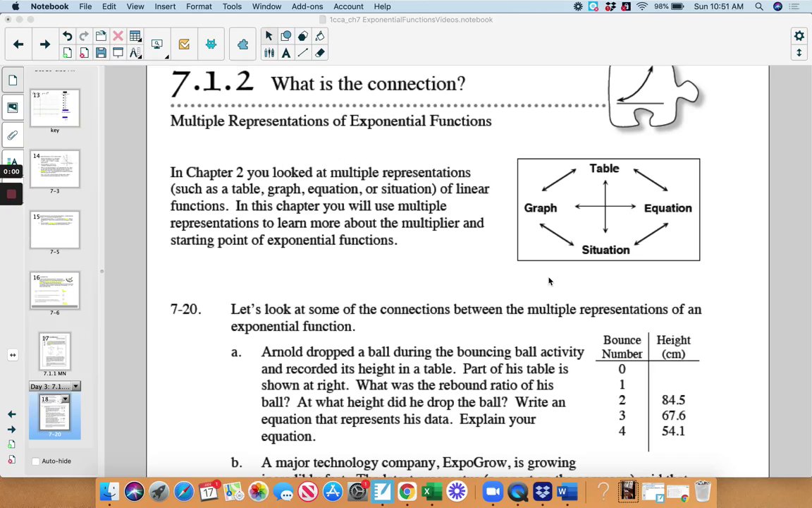812x508 pixels.
Task: Choose the Eraser tool
Action: [320, 53]
